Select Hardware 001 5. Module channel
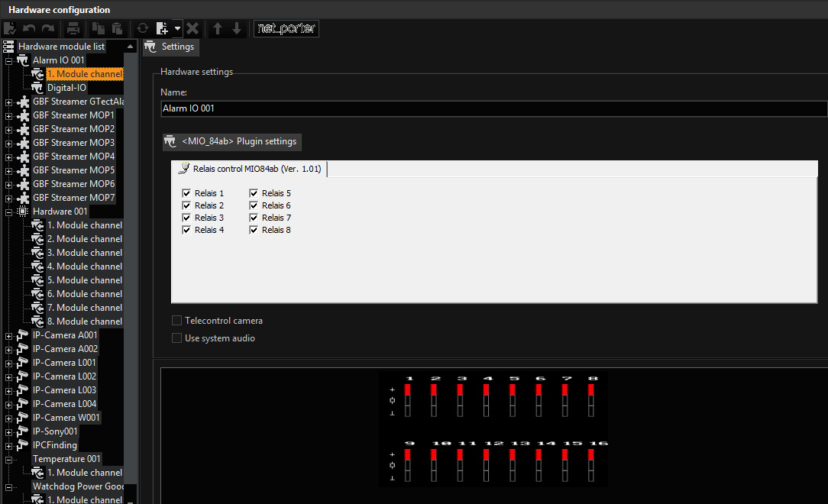 [x=85, y=280]
